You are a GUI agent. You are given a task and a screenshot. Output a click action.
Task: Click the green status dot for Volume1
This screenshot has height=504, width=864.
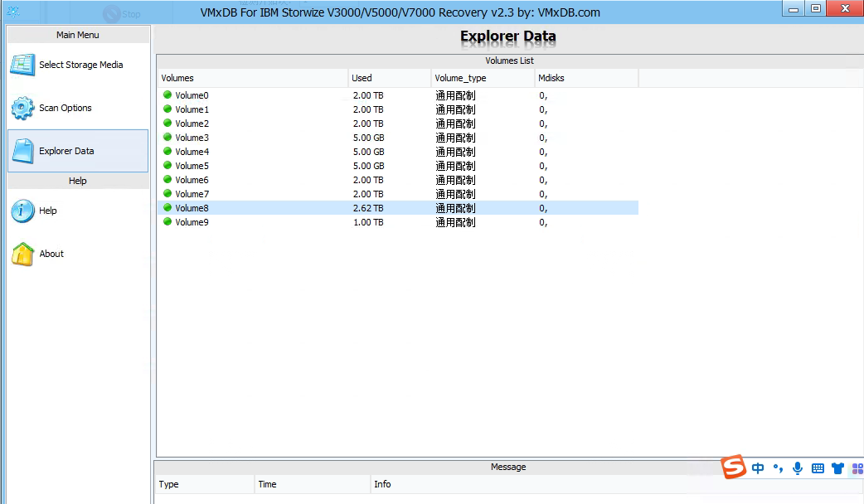pyautogui.click(x=167, y=109)
